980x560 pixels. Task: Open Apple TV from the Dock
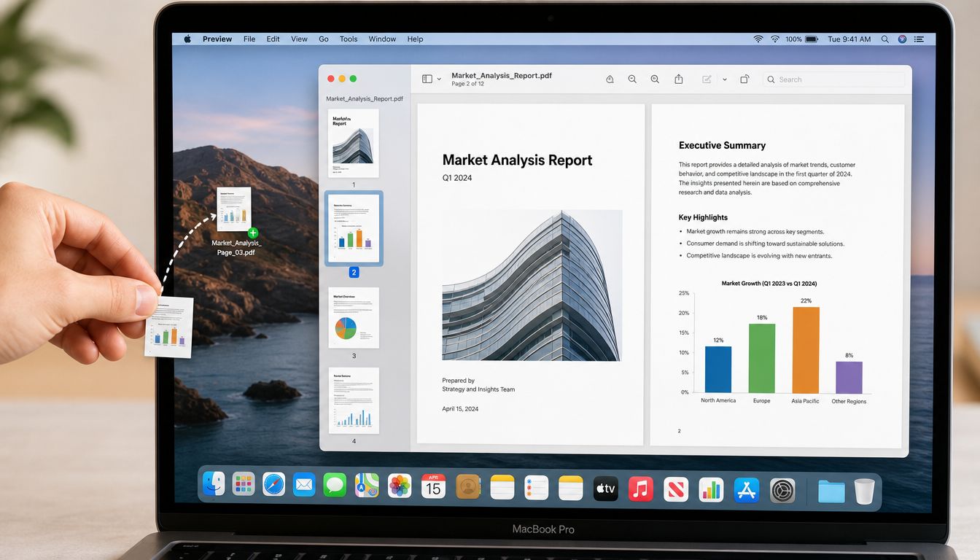tap(606, 489)
